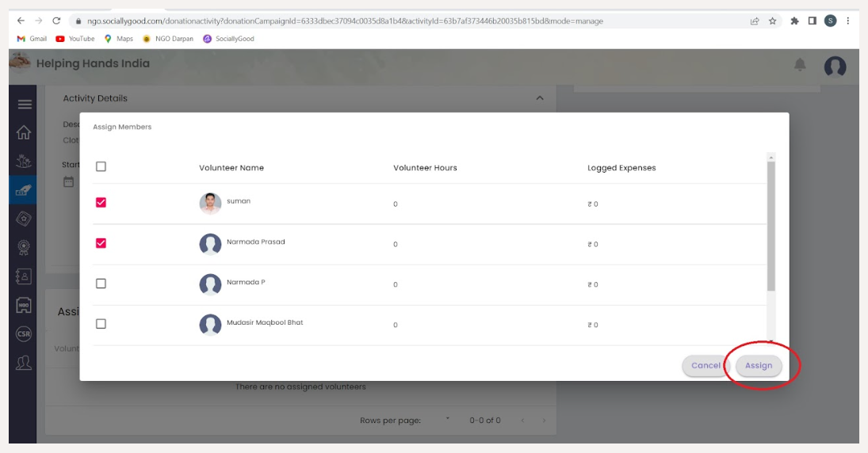Open Chrome's three-dot menu
The height and width of the screenshot is (453, 868).
tap(848, 21)
